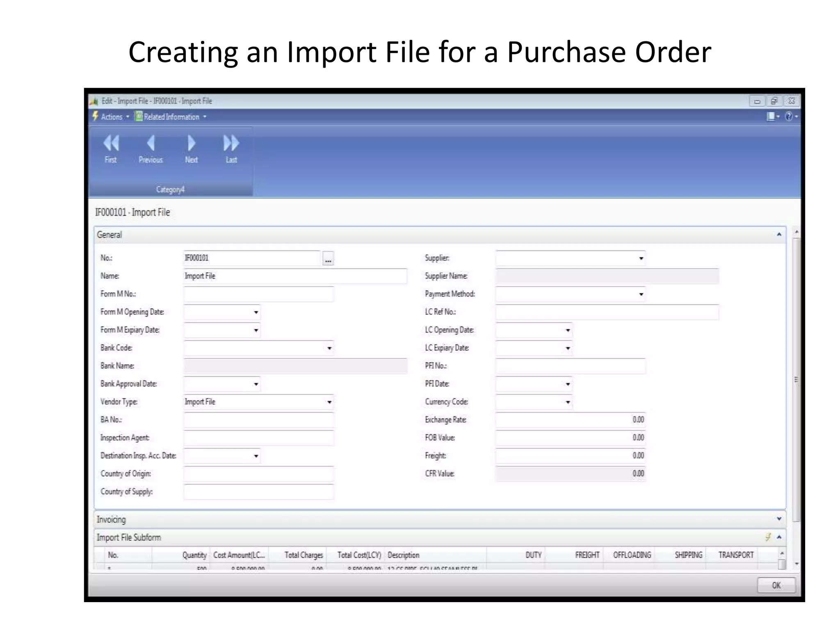Jump to the Last record icon
The width and height of the screenshot is (840, 630).
231,144
